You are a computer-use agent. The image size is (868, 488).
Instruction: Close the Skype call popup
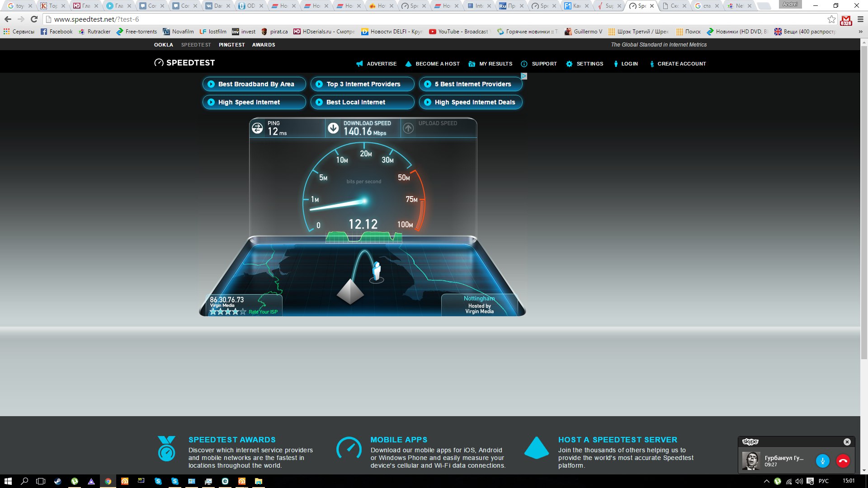point(847,442)
